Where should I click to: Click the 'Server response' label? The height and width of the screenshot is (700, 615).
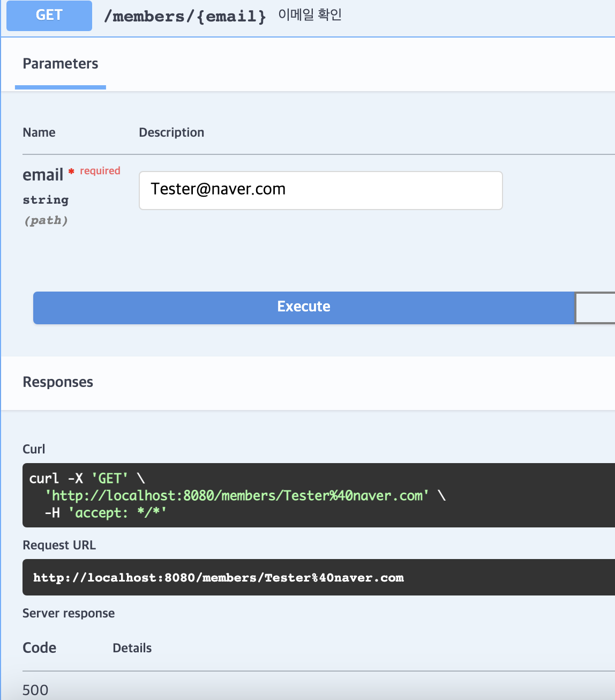coord(69,613)
